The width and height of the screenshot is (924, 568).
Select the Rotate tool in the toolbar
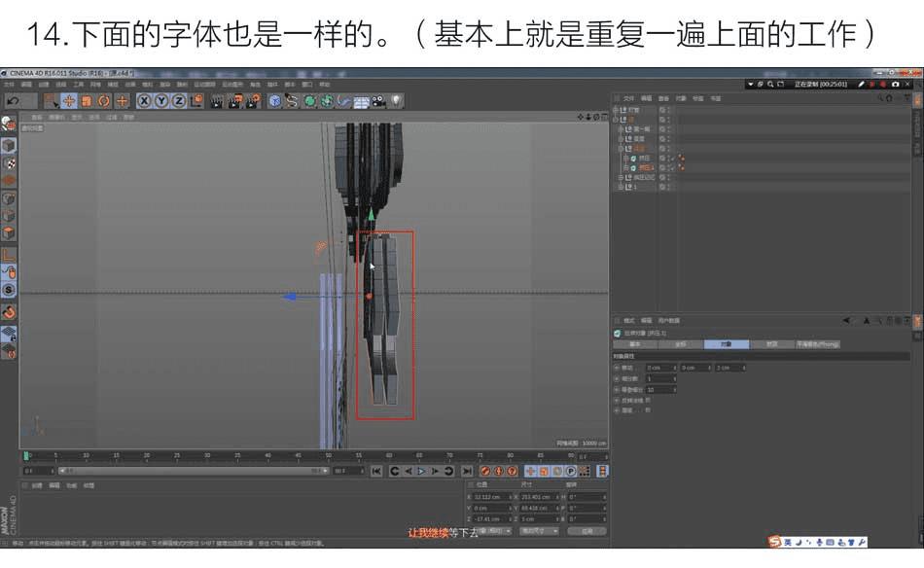pos(103,101)
